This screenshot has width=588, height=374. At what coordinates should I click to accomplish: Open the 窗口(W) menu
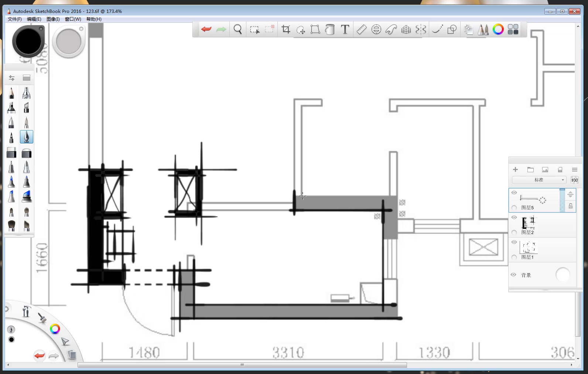[x=73, y=19]
